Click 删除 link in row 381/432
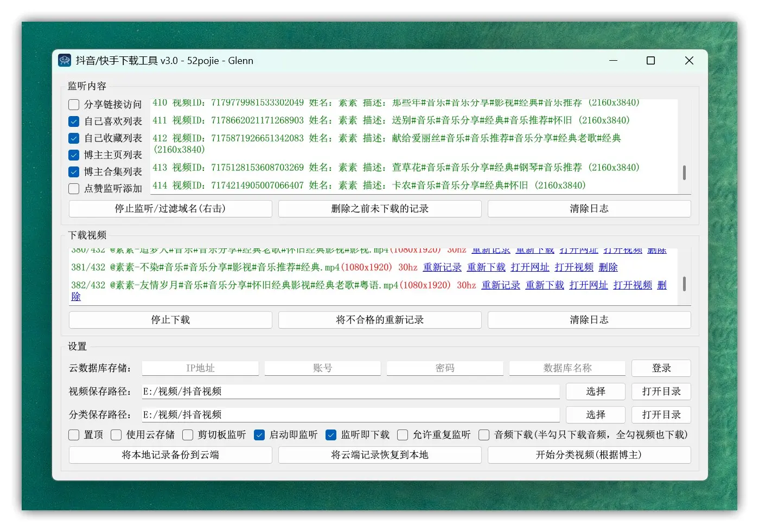The height and width of the screenshot is (532, 759). click(608, 267)
